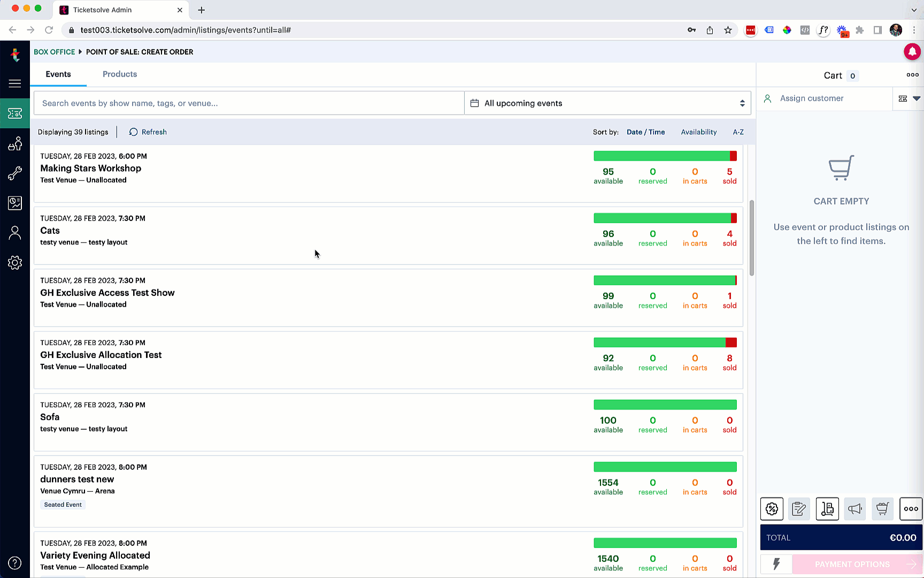
Task: Open the settings gear sidebar icon
Action: point(15,262)
